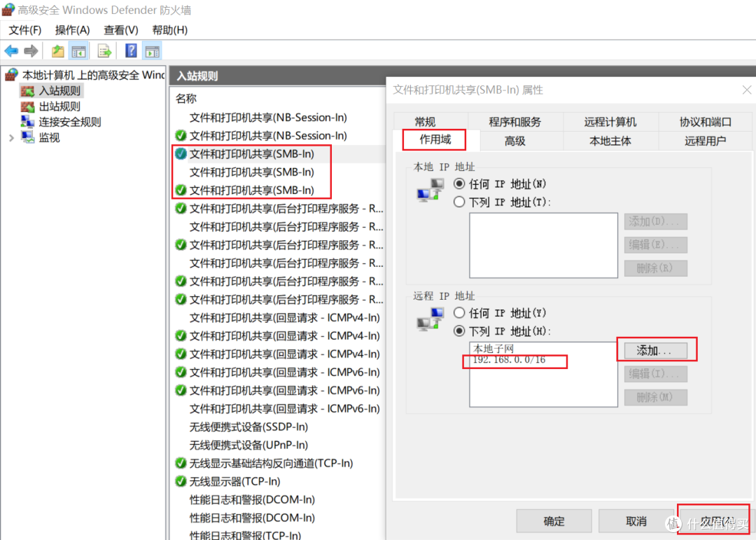Click the 名称 column header
The image size is (756, 540).
point(186,99)
